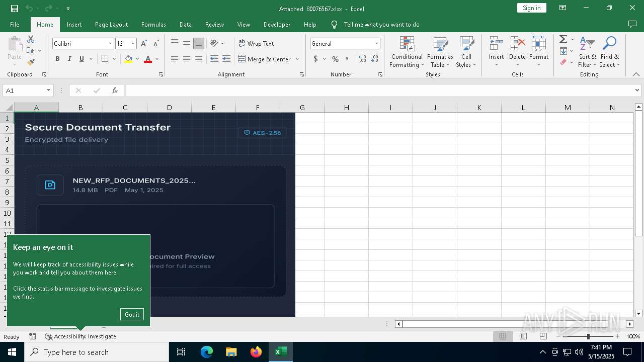
Task: Click the Name Box showing A1
Action: (x=24, y=90)
